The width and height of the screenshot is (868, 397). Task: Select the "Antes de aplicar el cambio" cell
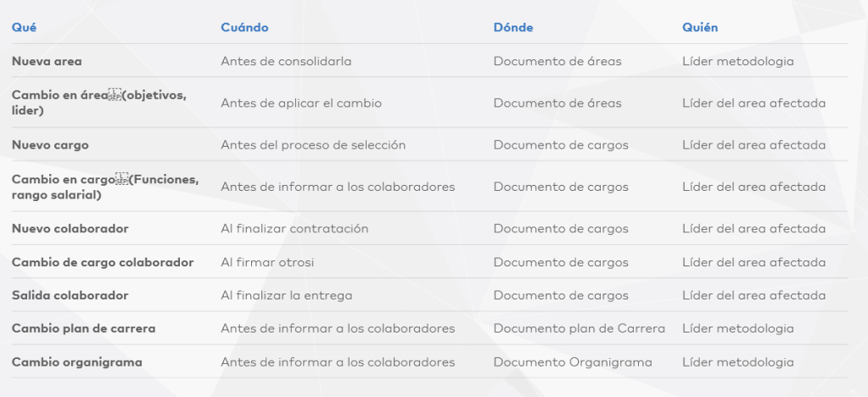tap(301, 103)
